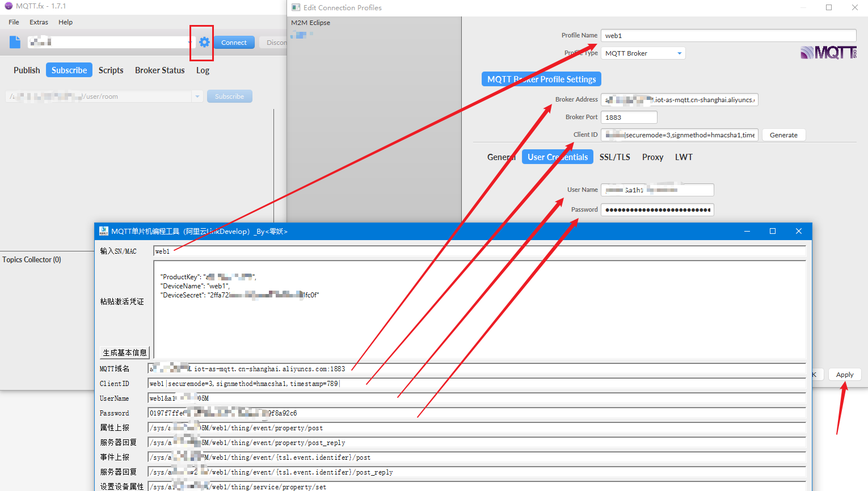Click Generate next to Client ID
The width and height of the screenshot is (868, 491).
coord(783,135)
